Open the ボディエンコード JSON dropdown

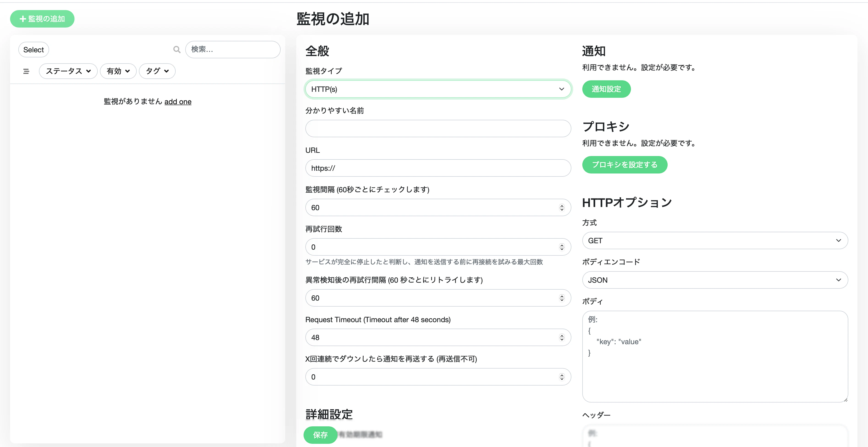715,280
